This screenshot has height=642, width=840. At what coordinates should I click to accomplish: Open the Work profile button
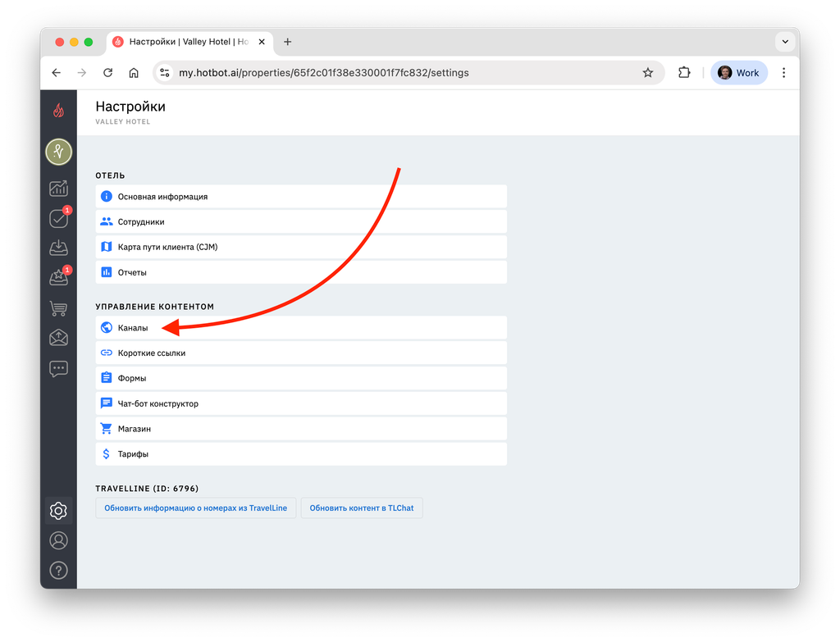(739, 73)
